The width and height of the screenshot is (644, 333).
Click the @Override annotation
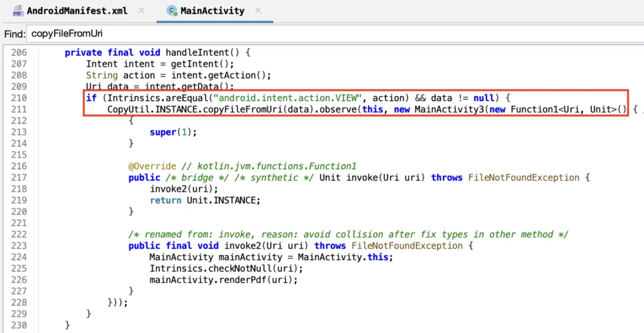tap(152, 166)
